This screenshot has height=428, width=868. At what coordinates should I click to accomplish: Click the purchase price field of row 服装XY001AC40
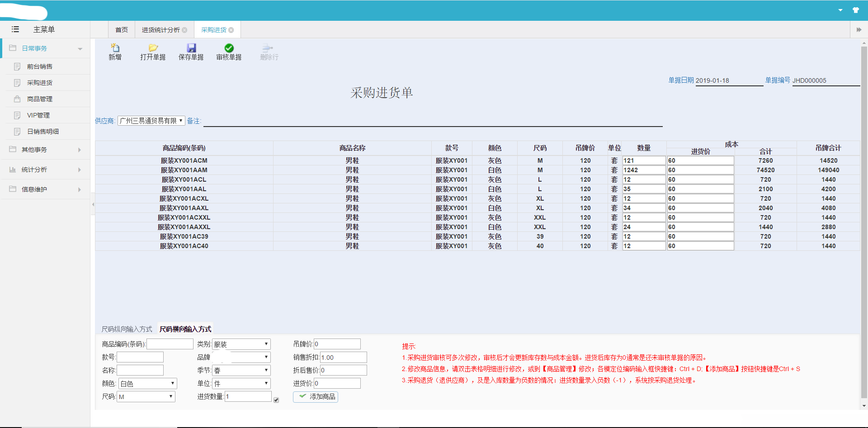tap(700, 246)
